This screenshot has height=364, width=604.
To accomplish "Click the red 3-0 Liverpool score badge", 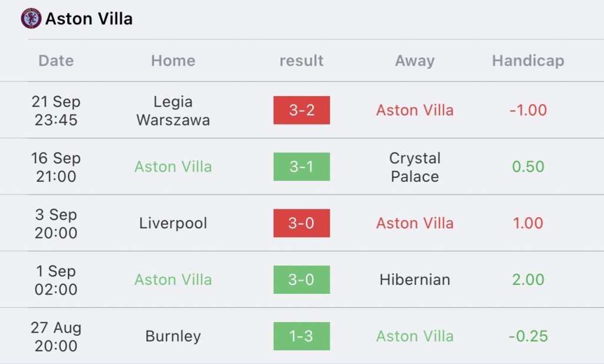I will click(x=301, y=223).
